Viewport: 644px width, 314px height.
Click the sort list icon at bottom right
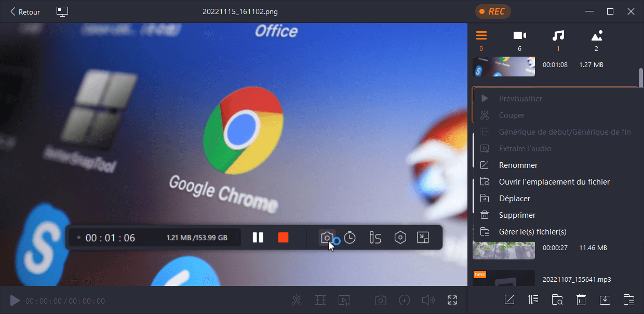coord(533,299)
